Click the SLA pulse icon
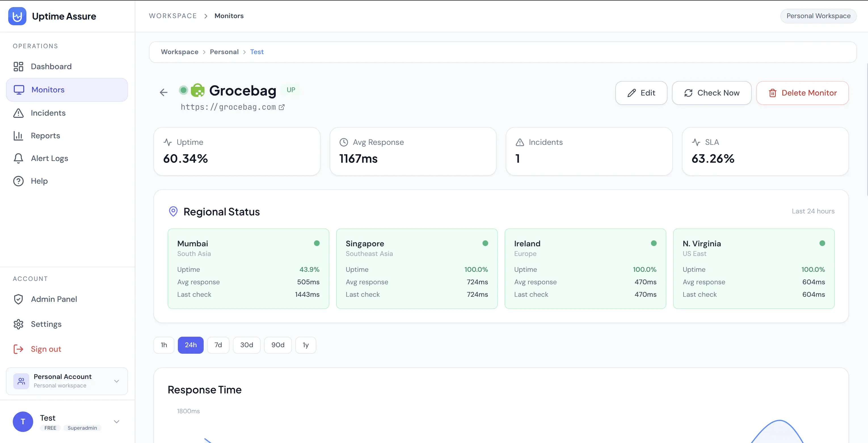The height and width of the screenshot is (443, 868). (696, 142)
